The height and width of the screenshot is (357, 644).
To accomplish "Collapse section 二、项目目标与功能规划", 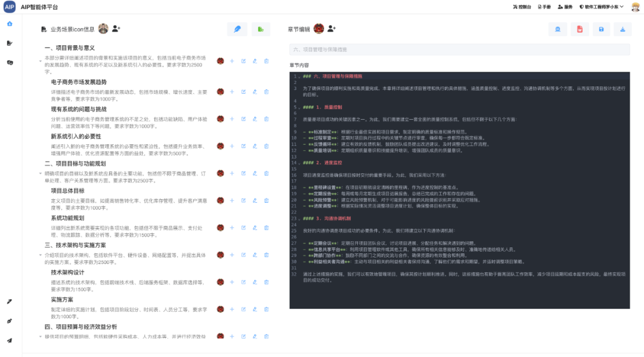I will tap(41, 173).
